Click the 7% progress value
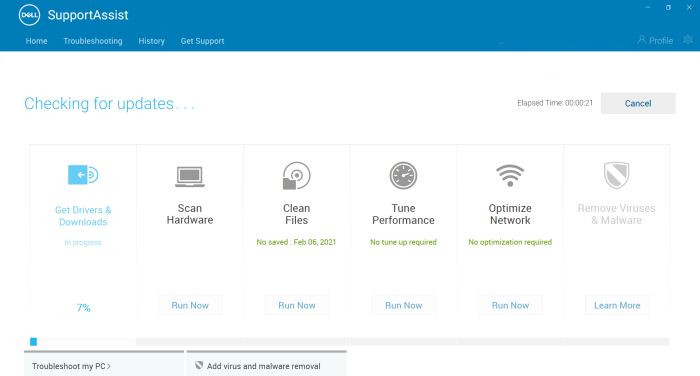 [x=83, y=308]
